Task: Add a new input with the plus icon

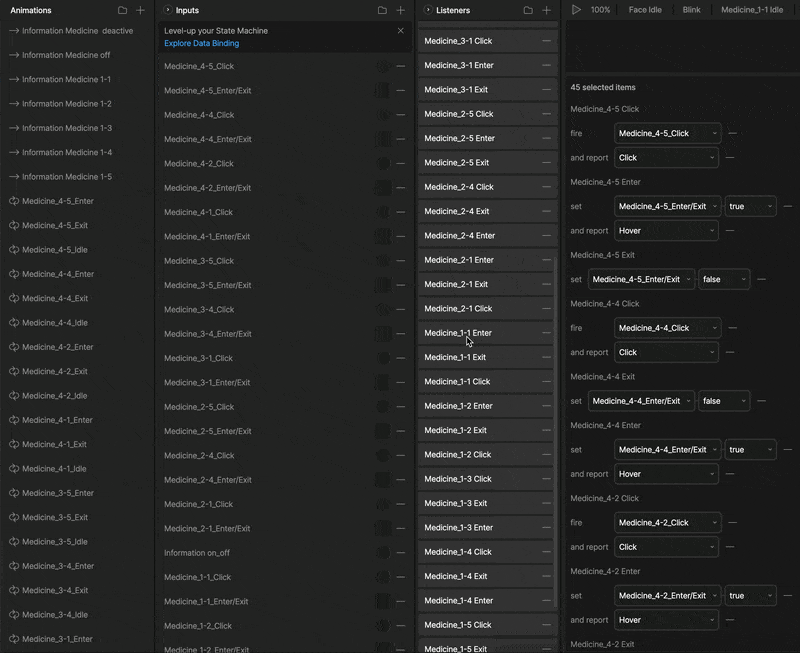Action: coord(401,10)
